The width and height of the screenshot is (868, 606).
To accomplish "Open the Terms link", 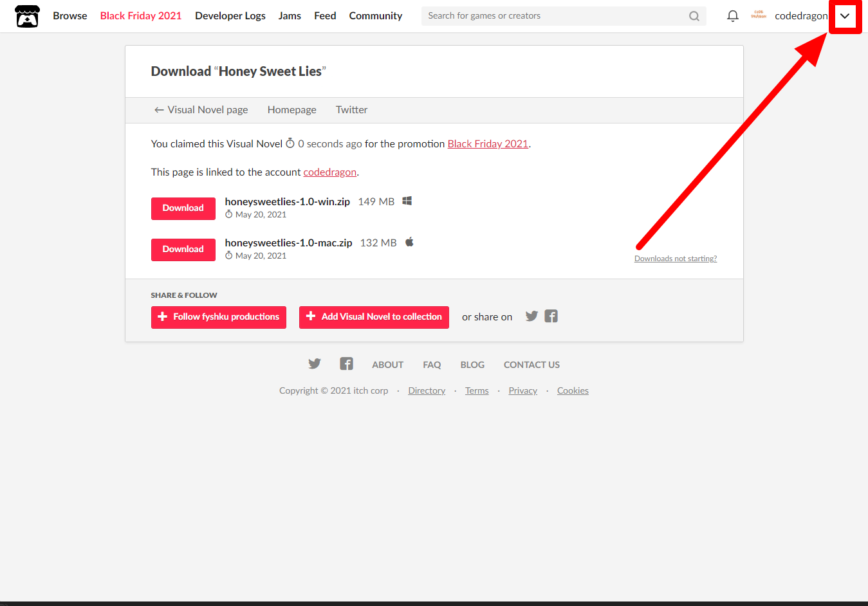I will (477, 390).
